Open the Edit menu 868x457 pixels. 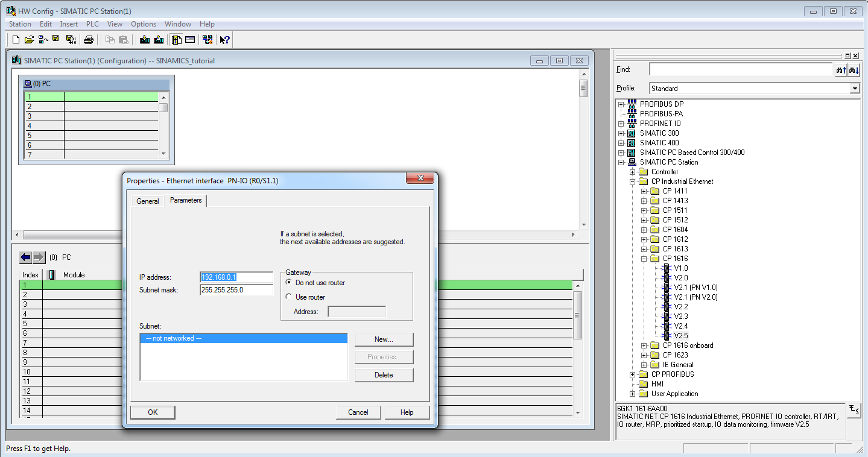pos(46,24)
